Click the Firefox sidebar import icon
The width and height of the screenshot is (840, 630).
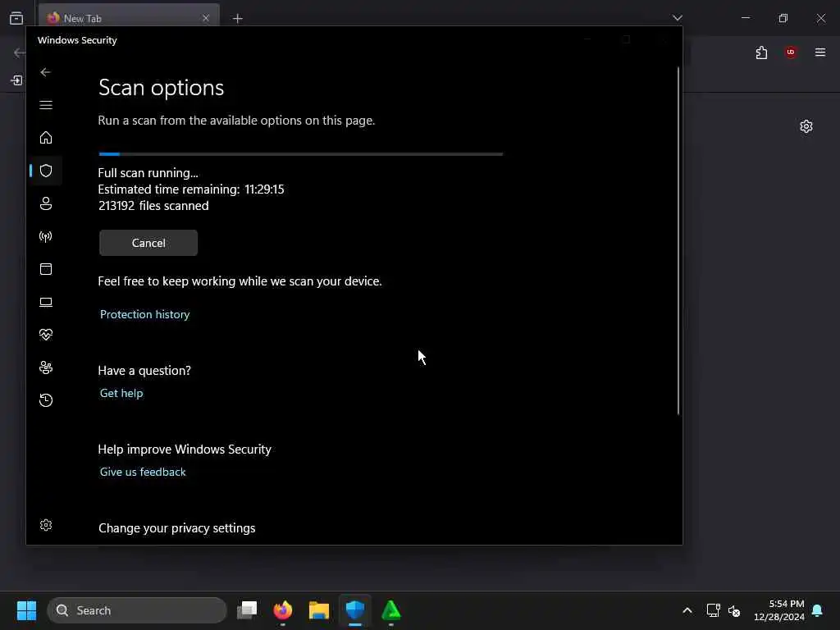click(x=16, y=80)
